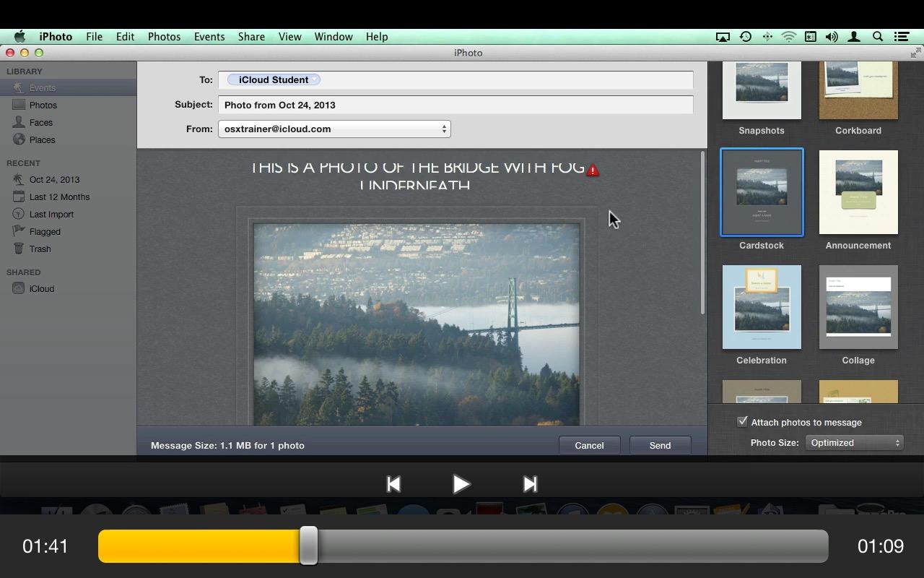Click the red warning icon beside the title
Screen dimensions: 924x578
tap(593, 171)
